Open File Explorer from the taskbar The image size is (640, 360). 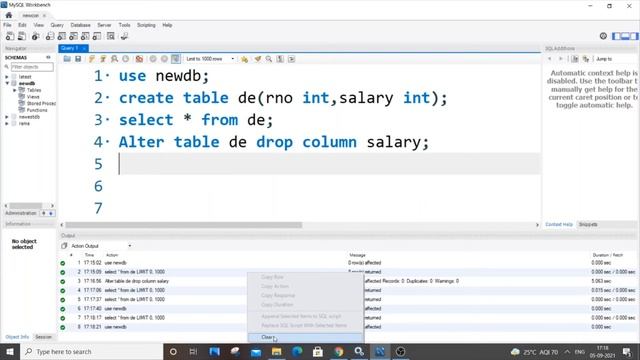pyautogui.click(x=276, y=351)
